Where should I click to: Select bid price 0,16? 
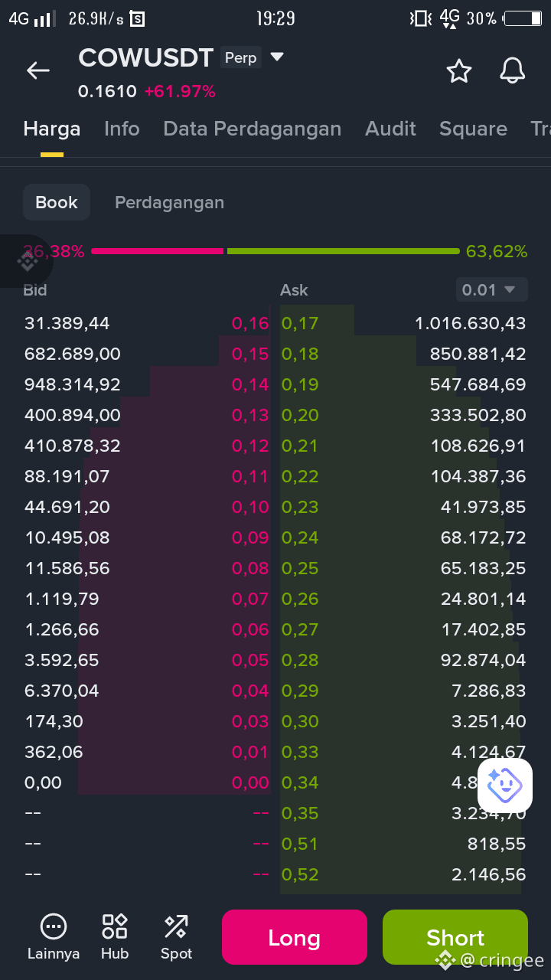point(250,323)
